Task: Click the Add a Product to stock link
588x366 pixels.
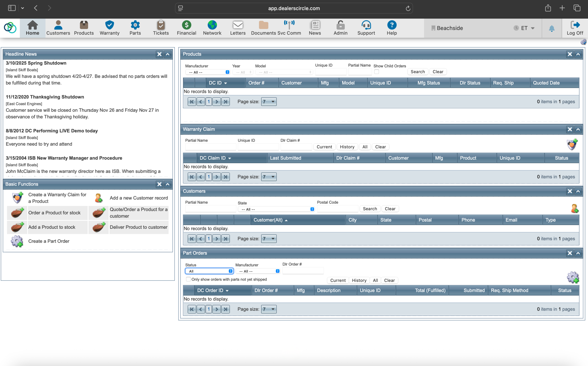Action: pos(52,227)
